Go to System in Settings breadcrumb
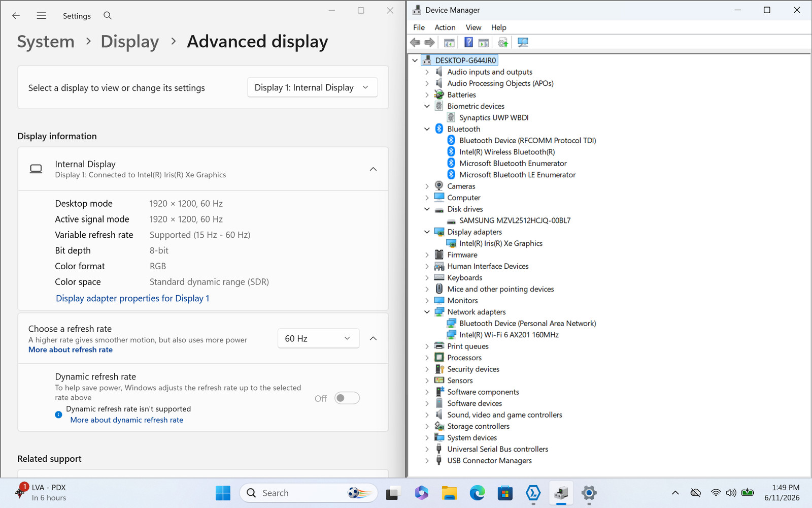812x508 pixels. (46, 42)
